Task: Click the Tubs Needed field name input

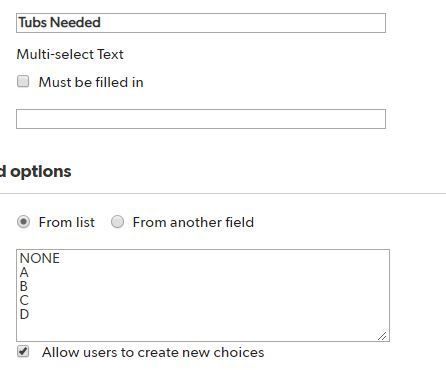Action: [201, 23]
